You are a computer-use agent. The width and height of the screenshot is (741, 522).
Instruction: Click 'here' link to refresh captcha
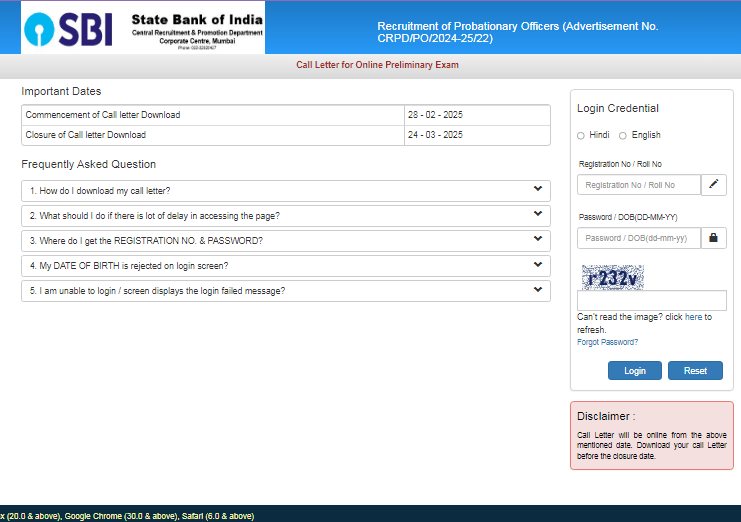click(x=693, y=317)
